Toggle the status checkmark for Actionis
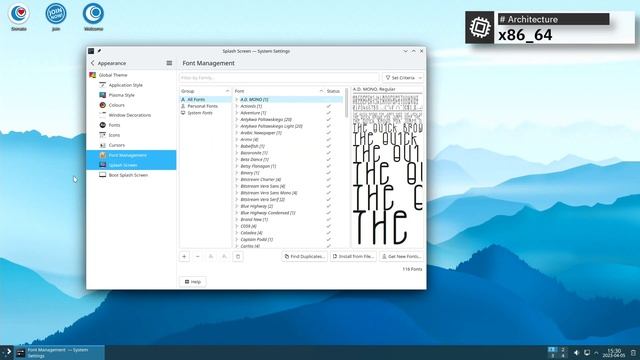Screen dimensions: 640x360 (x=329, y=106)
